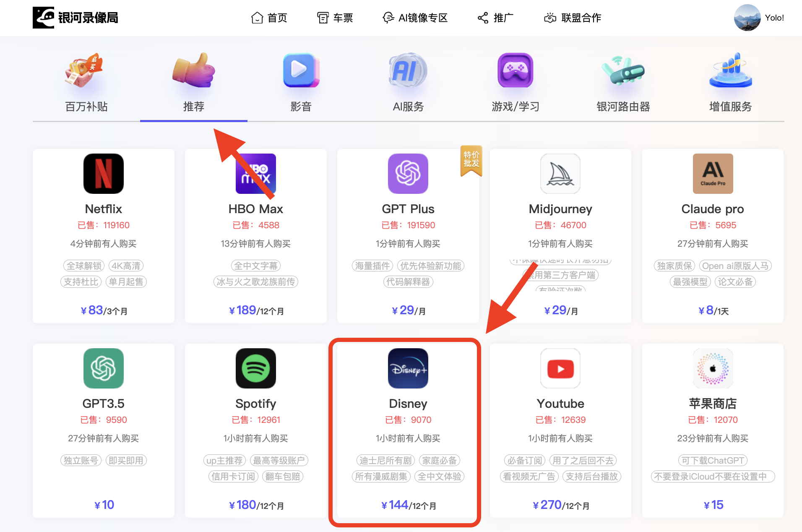
Task: Open the 苹果商店 product title
Action: [x=713, y=404]
